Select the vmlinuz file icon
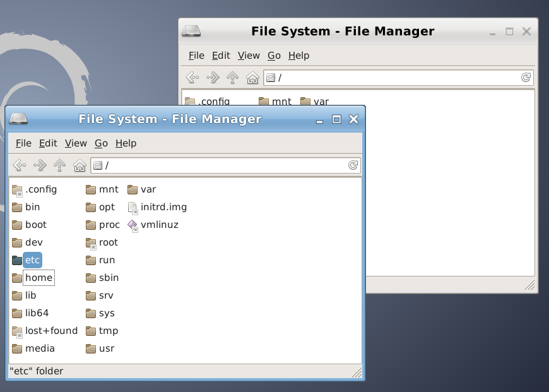This screenshot has width=549, height=392. (133, 225)
